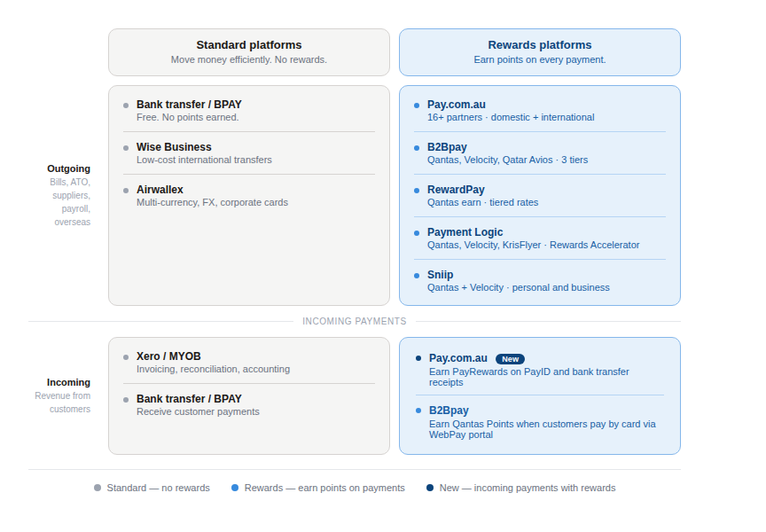Click 'Qantas + Velocity · personal and business' text
Image resolution: width=766 pixels, height=532 pixels.
(519, 287)
